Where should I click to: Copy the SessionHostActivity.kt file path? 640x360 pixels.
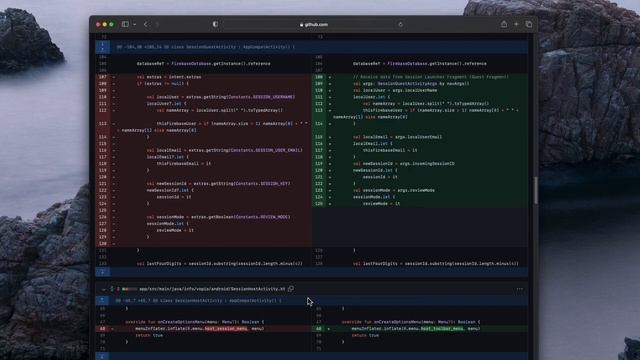(291, 289)
